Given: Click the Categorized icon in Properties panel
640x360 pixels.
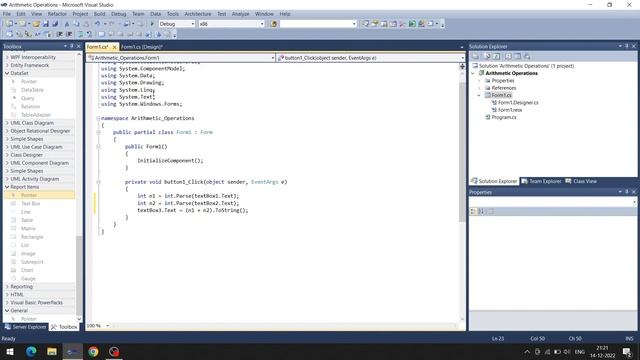Looking at the screenshot, I should tap(473, 211).
